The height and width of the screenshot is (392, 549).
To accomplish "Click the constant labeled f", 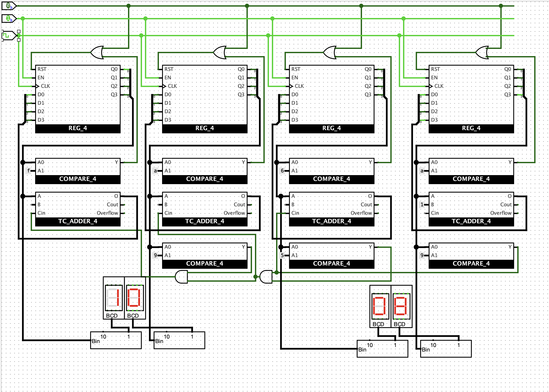I will pos(28,171).
